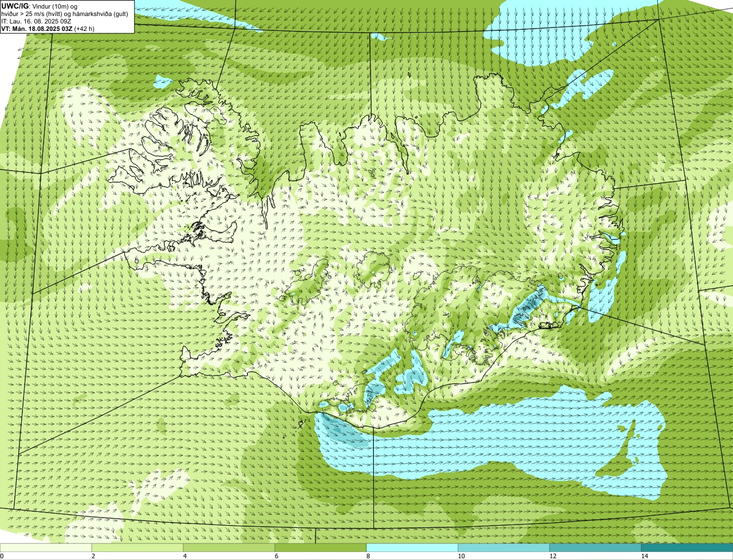
Task: Click the 10–12 m/s turquoise swatch
Action: click(x=504, y=547)
